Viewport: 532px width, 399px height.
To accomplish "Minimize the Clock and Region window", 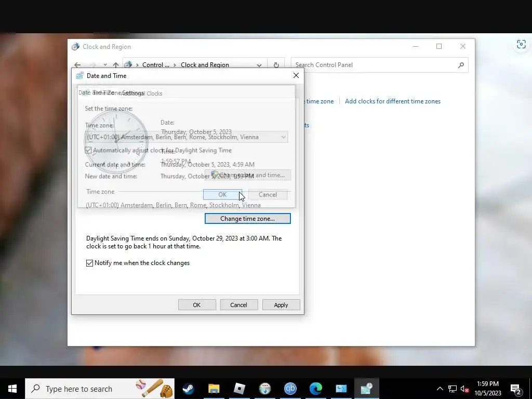I will (415, 46).
